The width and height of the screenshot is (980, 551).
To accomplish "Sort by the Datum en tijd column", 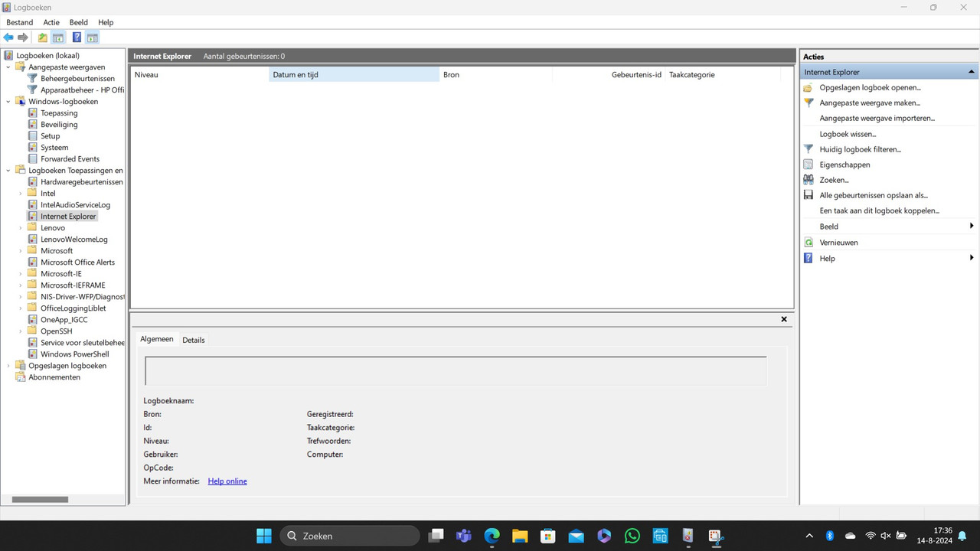I will pyautogui.click(x=354, y=74).
